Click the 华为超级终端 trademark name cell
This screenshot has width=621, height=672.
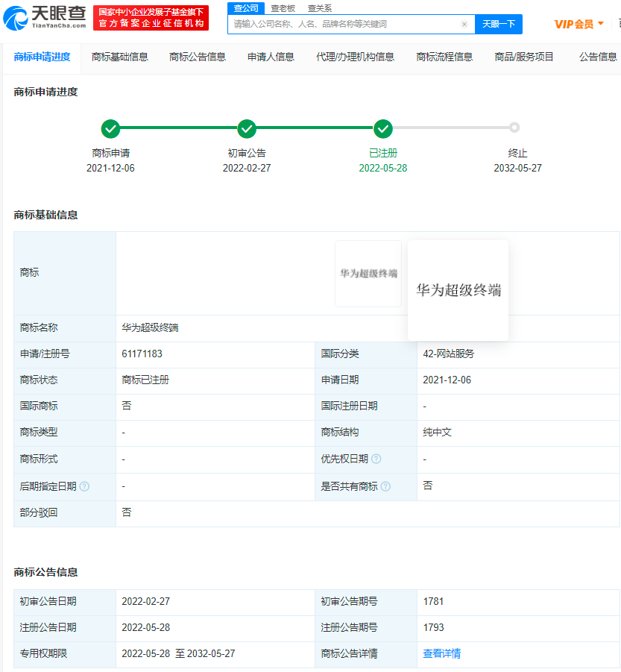pos(150,328)
